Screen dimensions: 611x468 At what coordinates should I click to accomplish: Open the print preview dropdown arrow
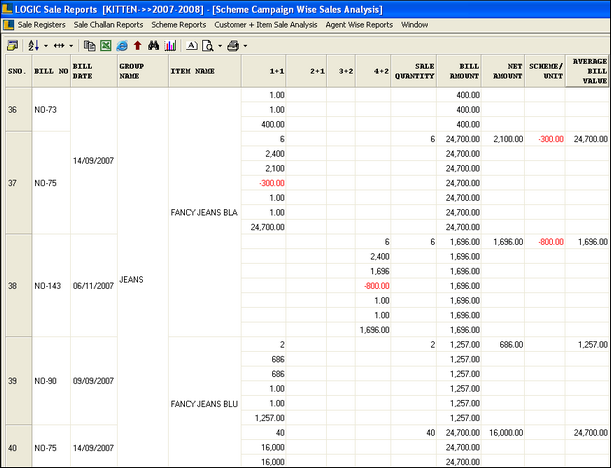click(x=220, y=46)
